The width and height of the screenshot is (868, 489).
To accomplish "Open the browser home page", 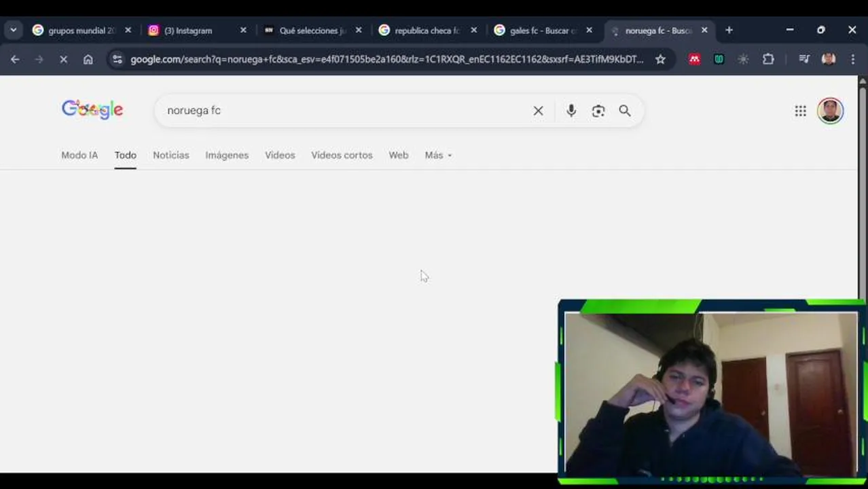I will tap(88, 60).
